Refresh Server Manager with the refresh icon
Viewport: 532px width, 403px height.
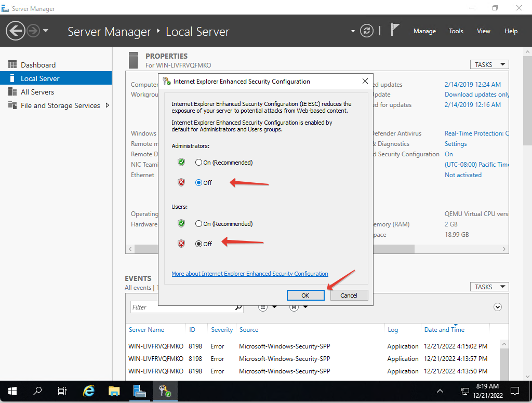[367, 31]
